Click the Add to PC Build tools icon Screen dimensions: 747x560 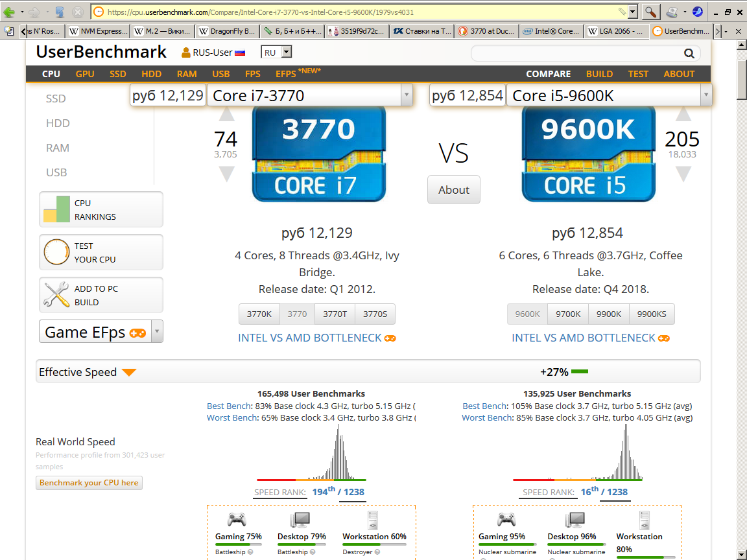(x=56, y=295)
